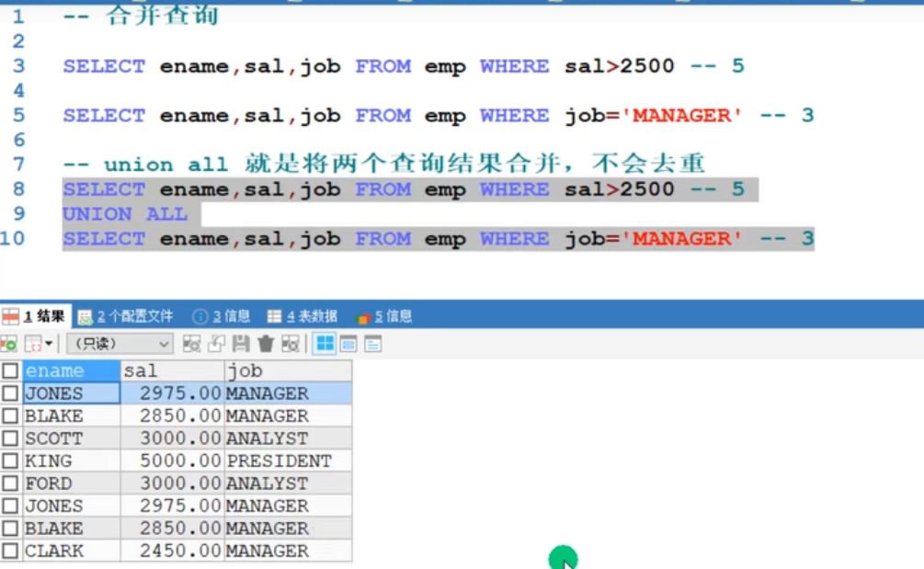Switch to form view mode icon
The height and width of the screenshot is (569, 924).
coord(348,344)
